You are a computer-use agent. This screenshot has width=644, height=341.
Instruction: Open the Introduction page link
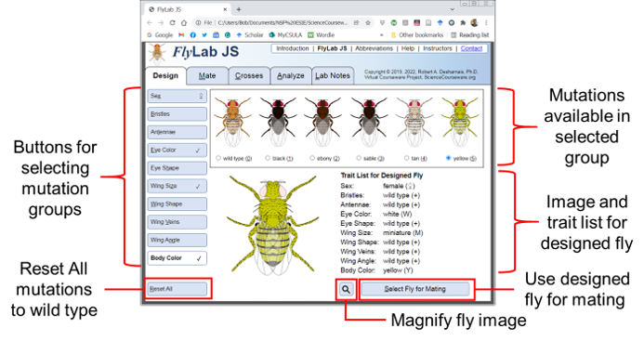293,48
